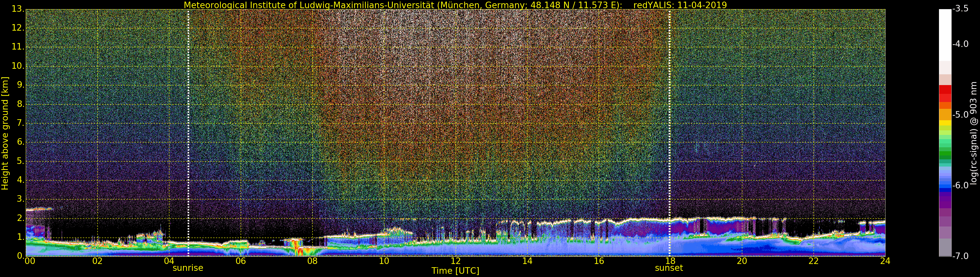Click the '12' time axis tick label
The height and width of the screenshot is (277, 980).
455,261
